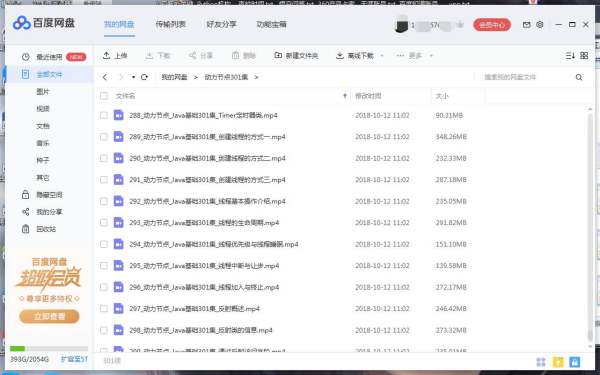Tick the select-all checkbox in header
600x375 pixels.
(x=104, y=96)
